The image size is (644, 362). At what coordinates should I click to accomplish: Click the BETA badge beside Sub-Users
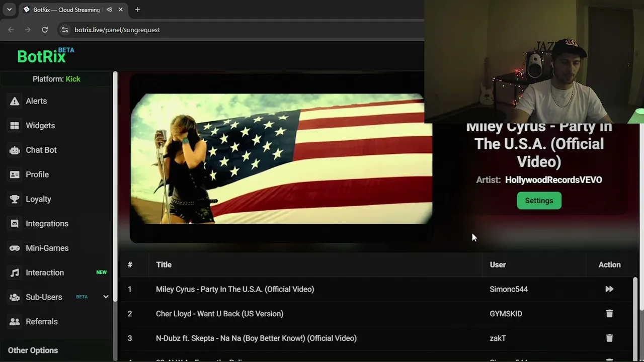pos(82,297)
